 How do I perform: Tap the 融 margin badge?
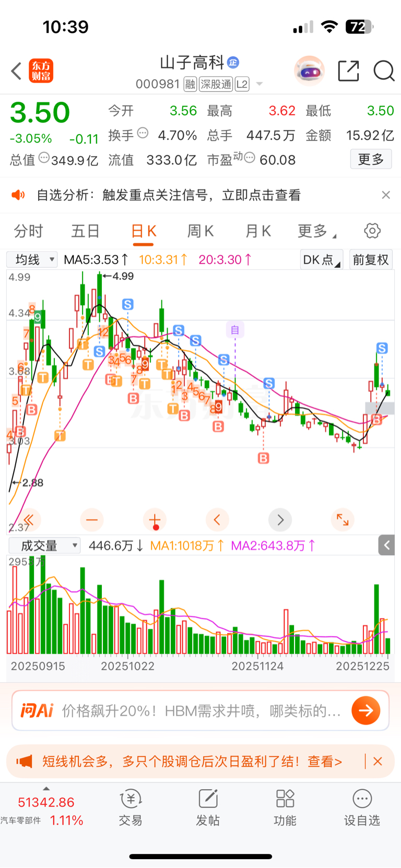tap(190, 85)
